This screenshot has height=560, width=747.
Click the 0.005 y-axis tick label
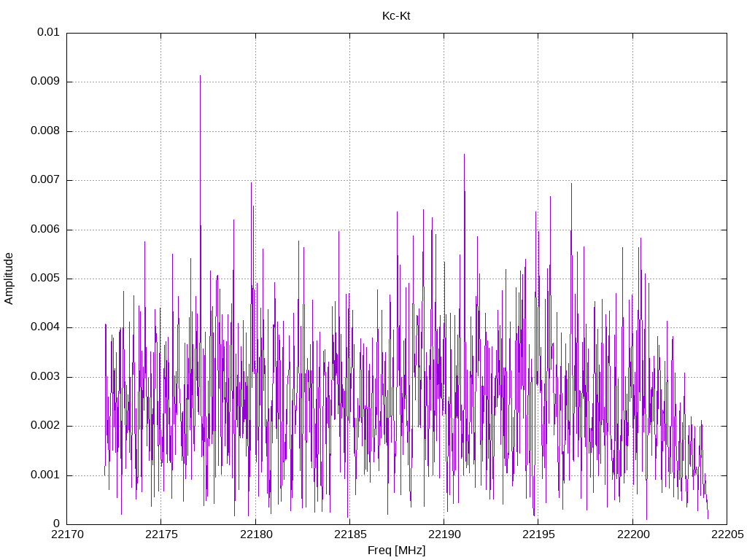[x=45, y=278]
